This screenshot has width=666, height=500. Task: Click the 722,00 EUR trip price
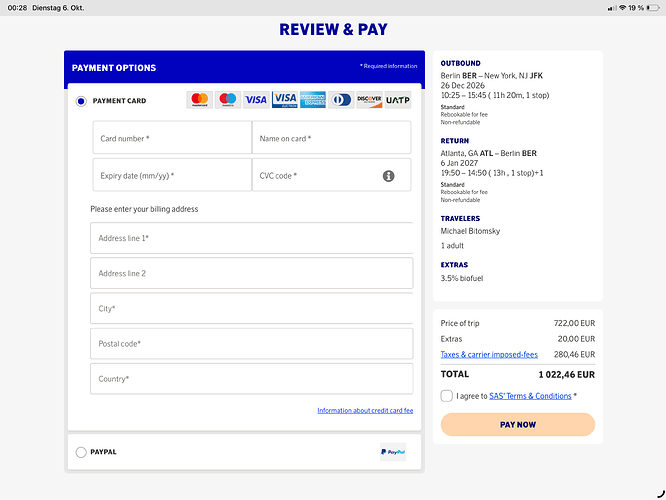574,323
